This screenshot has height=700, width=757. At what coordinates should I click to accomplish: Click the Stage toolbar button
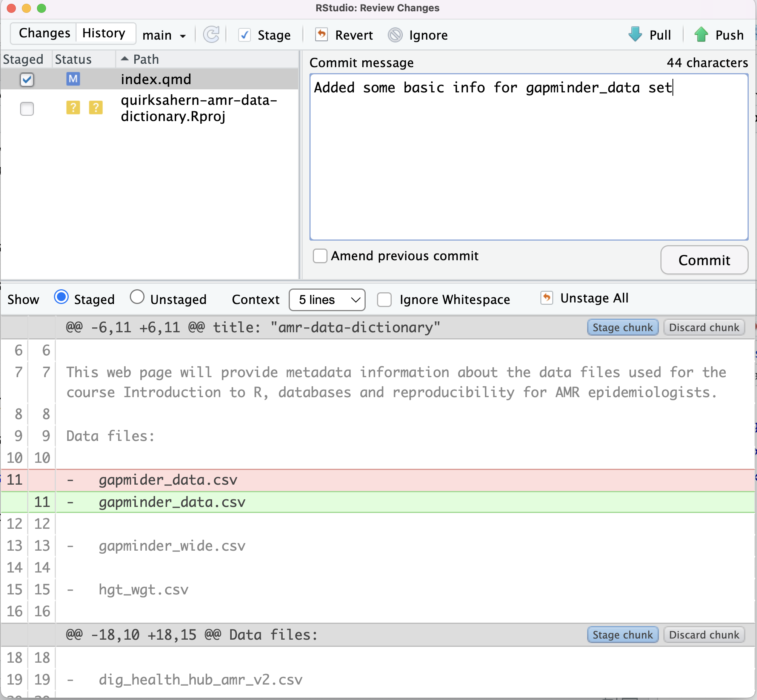[x=265, y=35]
